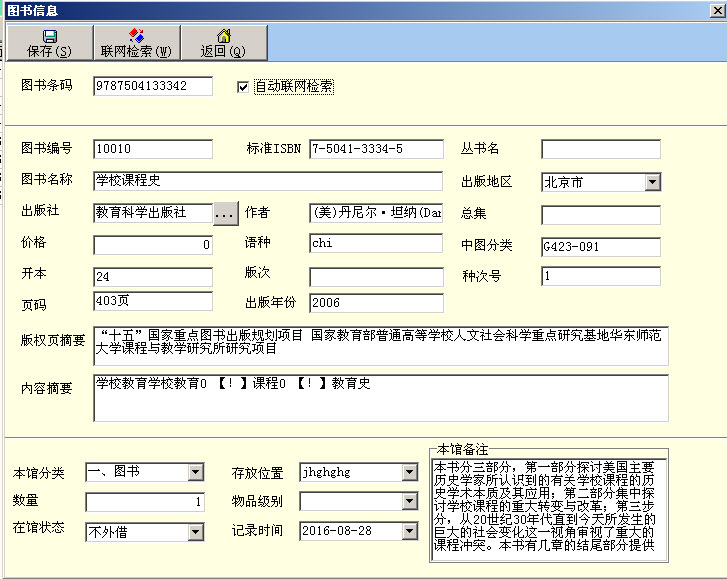The height and width of the screenshot is (579, 727).
Task: Click the 作者 author input field
Action: pos(376,213)
